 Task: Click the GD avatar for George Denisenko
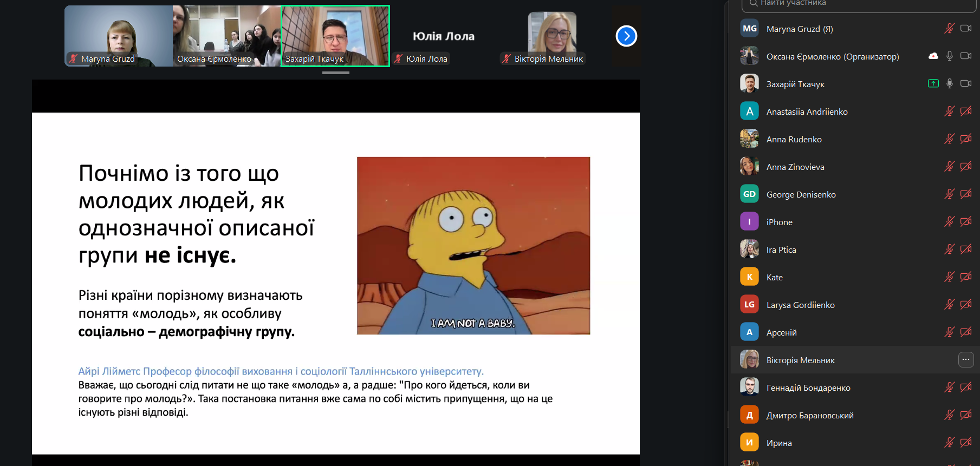(x=749, y=194)
